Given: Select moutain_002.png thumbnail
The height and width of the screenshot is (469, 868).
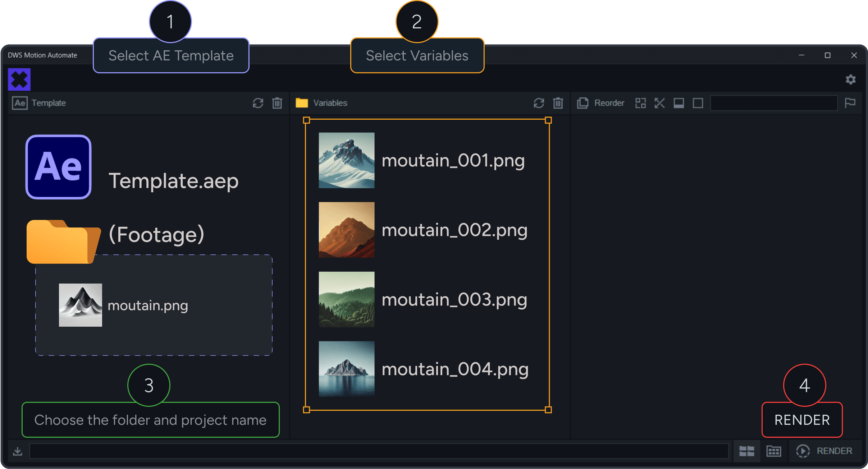Looking at the screenshot, I should click(x=347, y=230).
